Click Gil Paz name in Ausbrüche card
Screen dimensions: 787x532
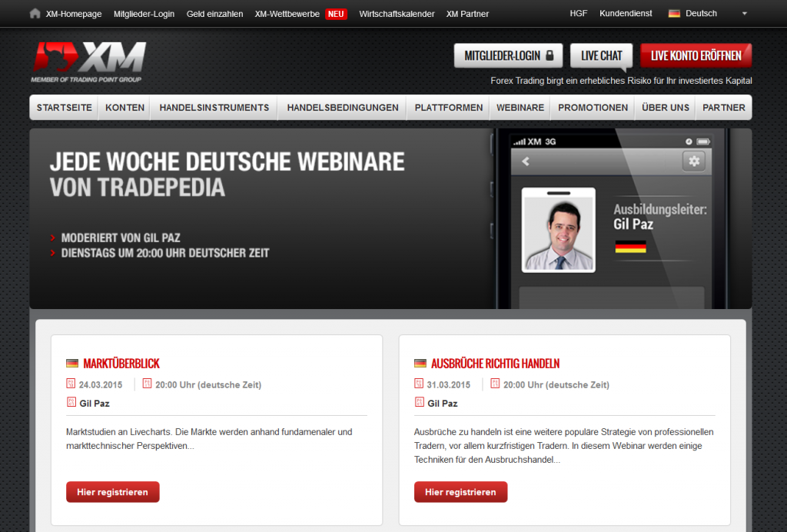442,404
